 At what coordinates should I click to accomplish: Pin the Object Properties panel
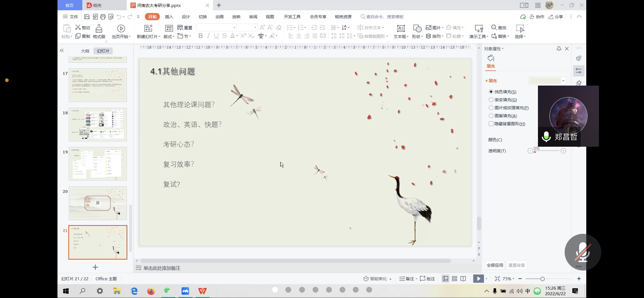click(x=559, y=49)
